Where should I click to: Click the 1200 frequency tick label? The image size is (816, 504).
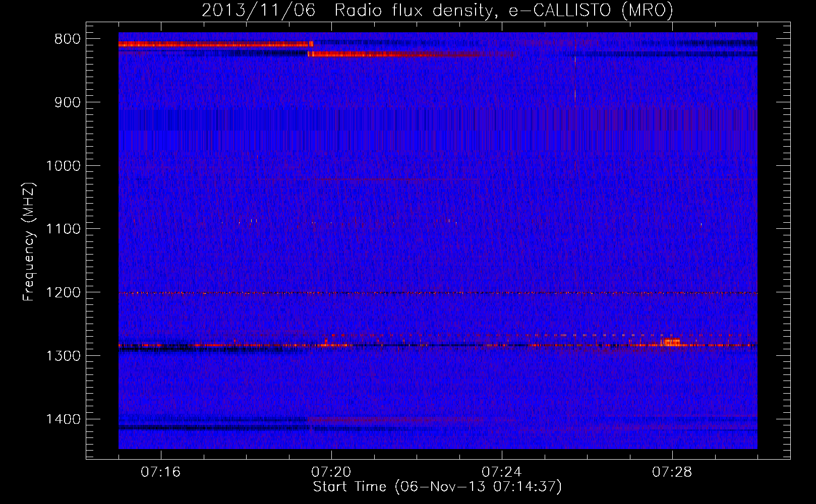[x=63, y=292]
